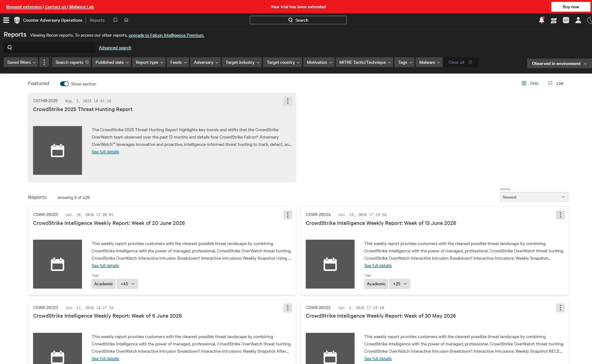Viewport: 592px width, 364px height.
Task: Open the Target industry filter
Action: coord(242,62)
